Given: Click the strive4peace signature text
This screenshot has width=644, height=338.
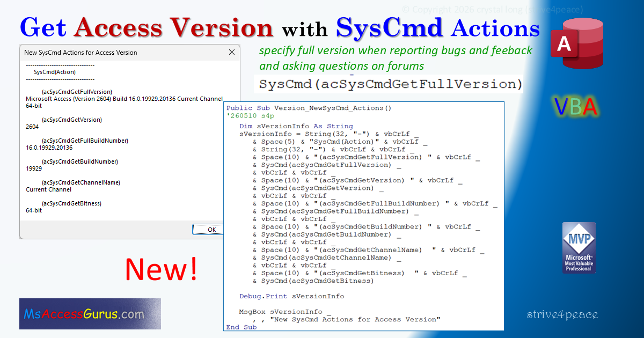Looking at the screenshot, I should [x=562, y=314].
